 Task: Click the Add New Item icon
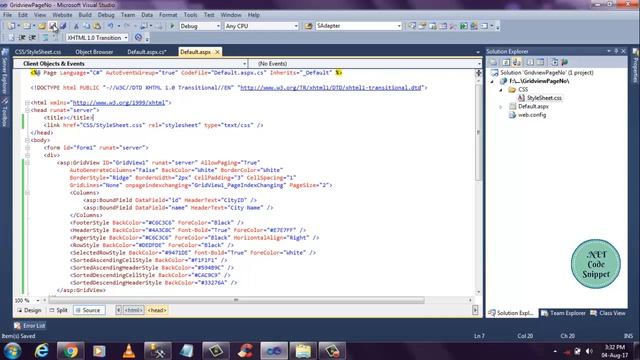[27, 26]
